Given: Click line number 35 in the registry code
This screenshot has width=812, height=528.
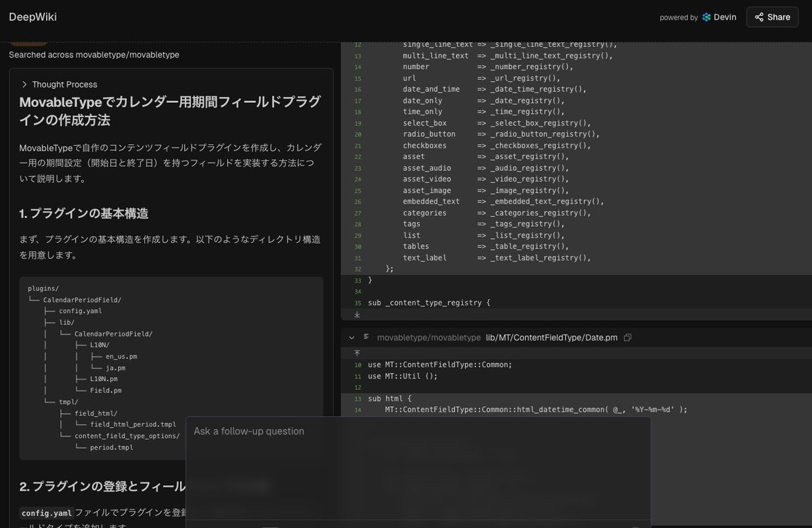Looking at the screenshot, I should pos(357,303).
